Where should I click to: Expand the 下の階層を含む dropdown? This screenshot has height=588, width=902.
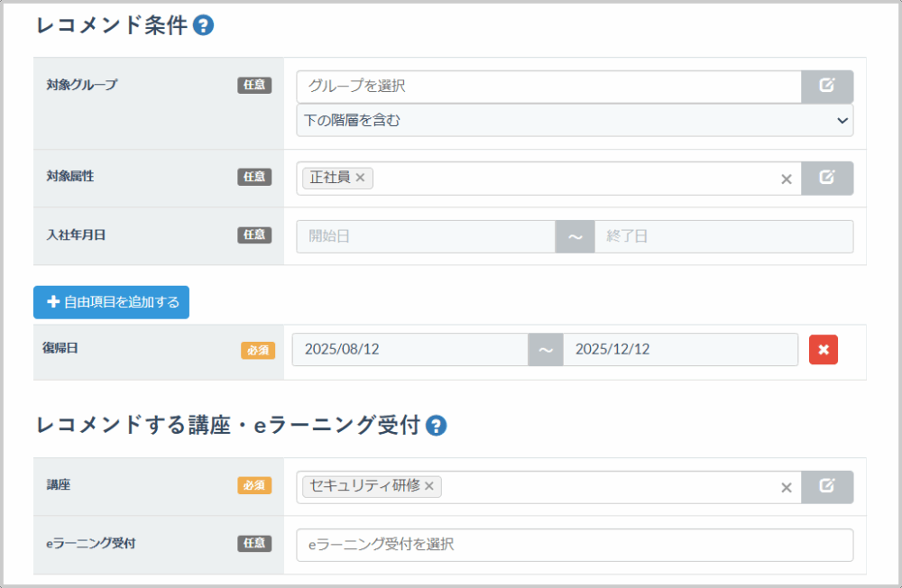tap(575, 120)
